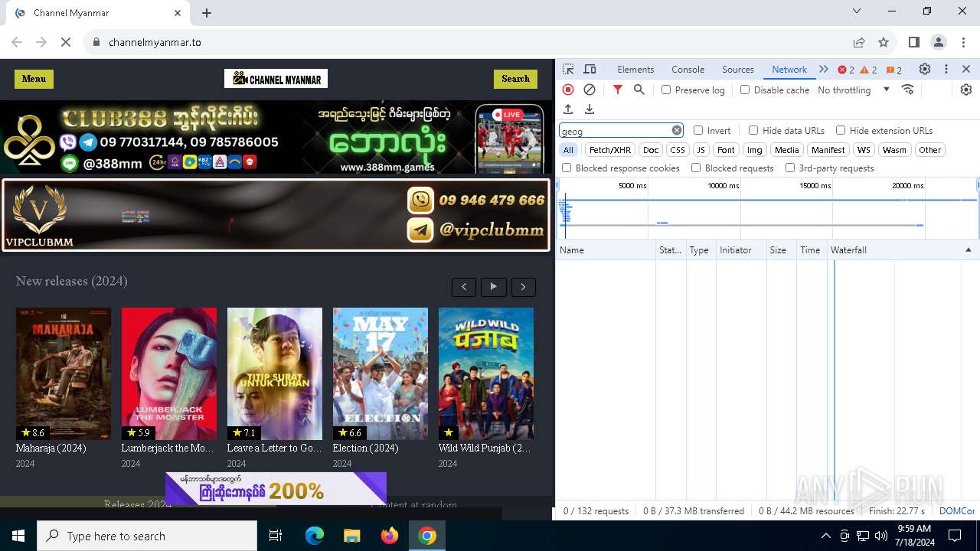Import HAR file upload icon
The image size is (980, 551).
[x=568, y=109]
